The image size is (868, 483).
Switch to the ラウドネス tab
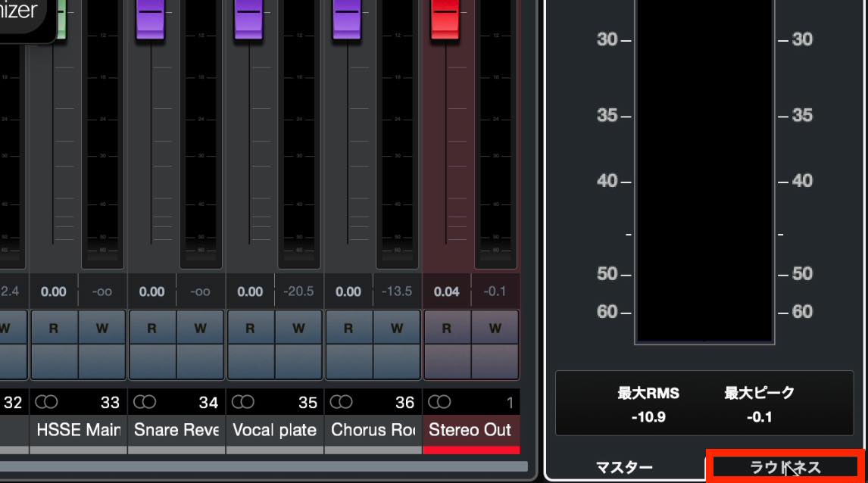[785, 468]
